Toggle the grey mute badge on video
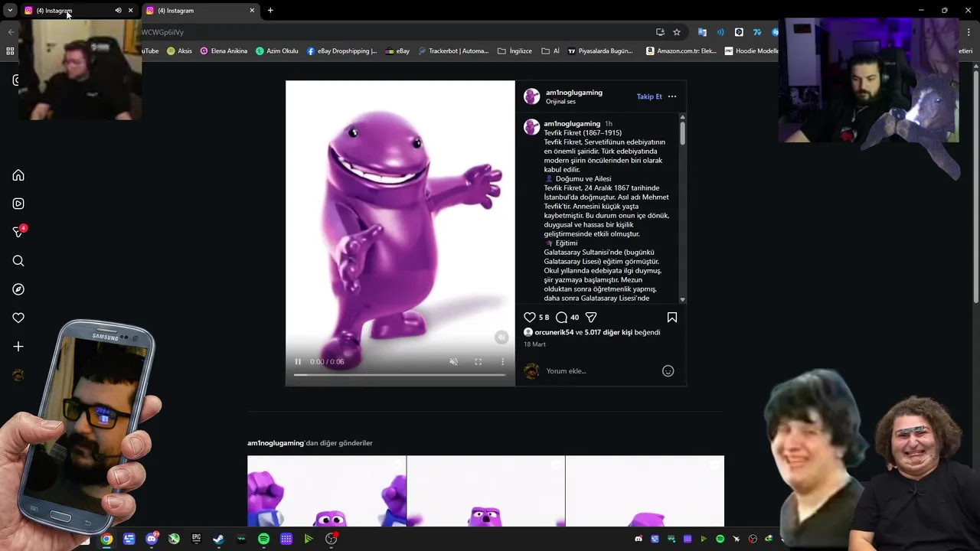The width and height of the screenshot is (980, 551). tap(501, 337)
